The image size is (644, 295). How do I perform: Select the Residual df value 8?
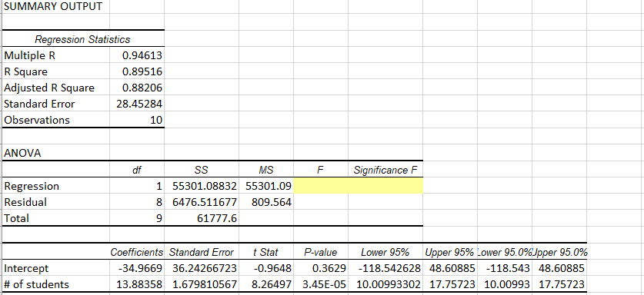tap(137, 202)
